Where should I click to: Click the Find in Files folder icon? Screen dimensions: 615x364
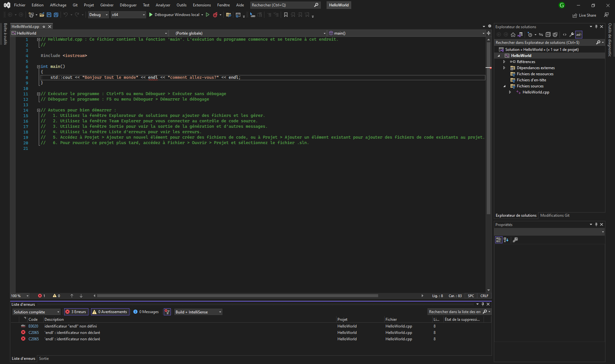coord(229,15)
